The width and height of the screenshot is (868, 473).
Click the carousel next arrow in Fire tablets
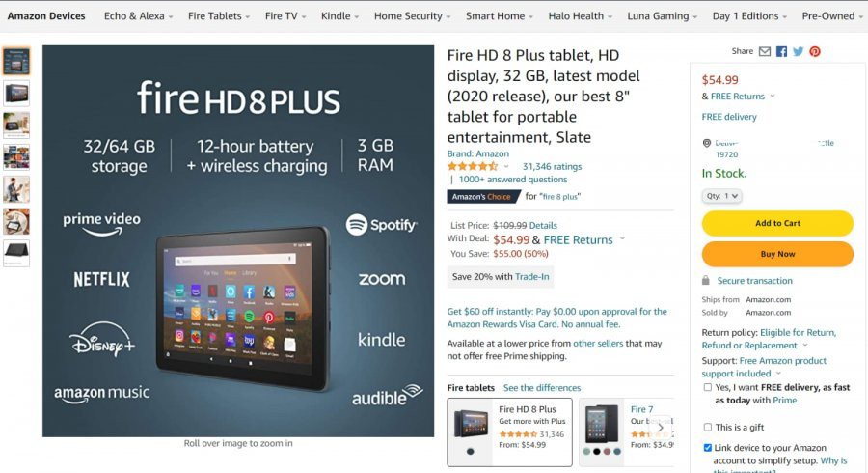point(660,427)
